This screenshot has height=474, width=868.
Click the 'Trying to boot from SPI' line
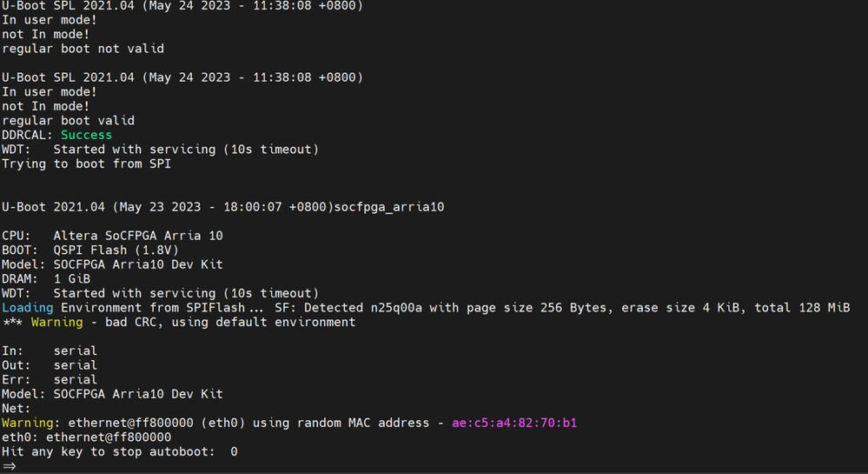(x=86, y=164)
